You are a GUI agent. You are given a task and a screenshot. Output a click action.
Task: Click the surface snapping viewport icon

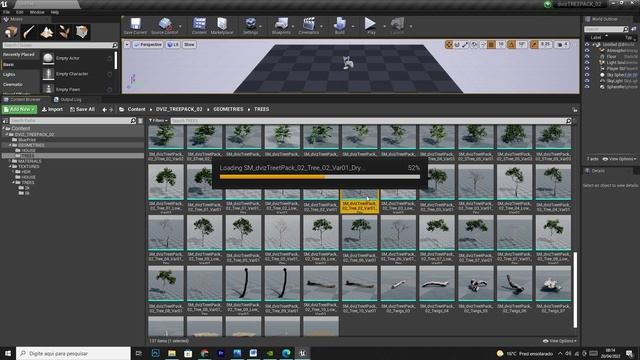point(483,44)
